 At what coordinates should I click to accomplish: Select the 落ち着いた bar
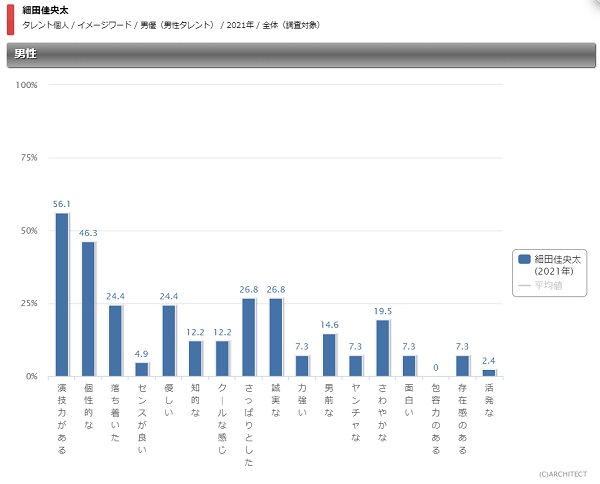[115, 340]
